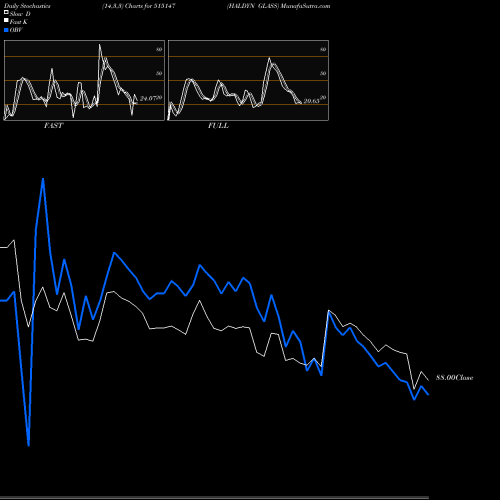Viewport: 500px width, 500px height.
Task: Click the FULL chart label
Action: click(218, 126)
